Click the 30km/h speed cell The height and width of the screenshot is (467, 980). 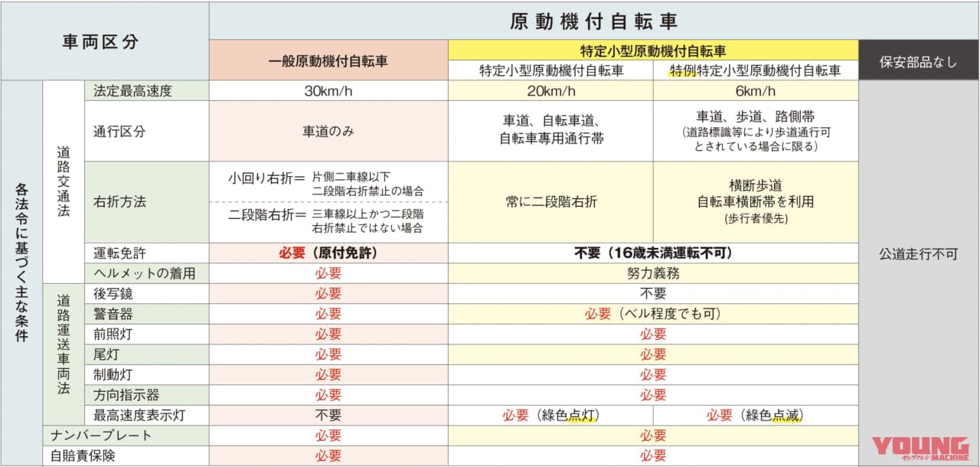pos(328,91)
